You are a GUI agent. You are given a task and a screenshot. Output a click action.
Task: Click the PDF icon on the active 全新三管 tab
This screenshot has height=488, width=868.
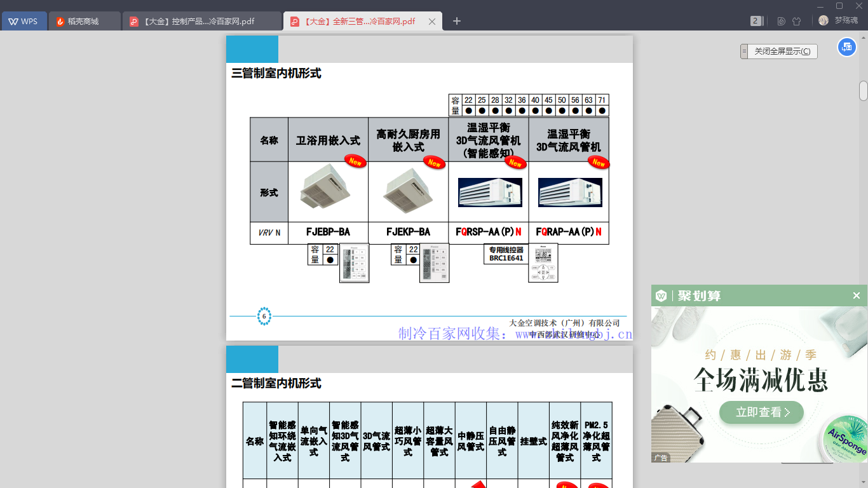(x=295, y=21)
